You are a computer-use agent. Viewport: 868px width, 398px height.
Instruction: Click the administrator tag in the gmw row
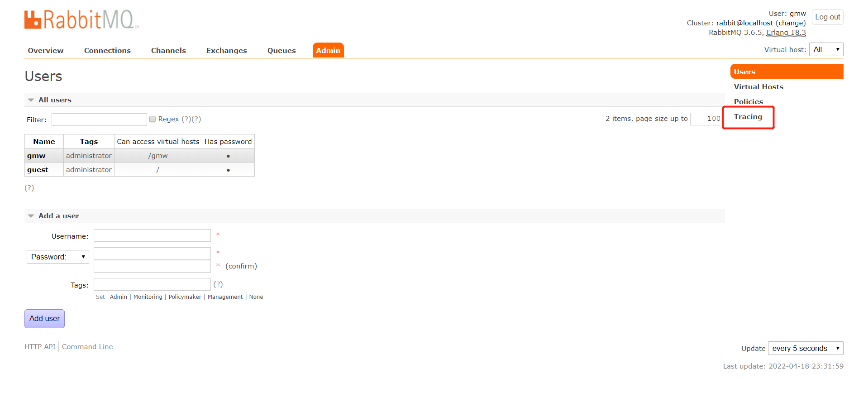(89, 156)
